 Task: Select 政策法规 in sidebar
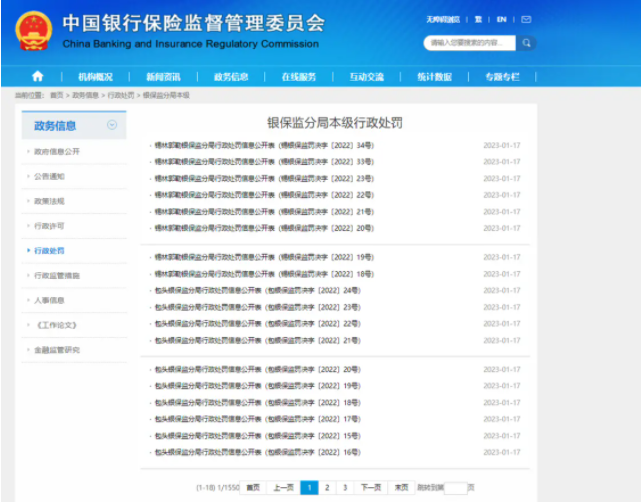click(49, 201)
